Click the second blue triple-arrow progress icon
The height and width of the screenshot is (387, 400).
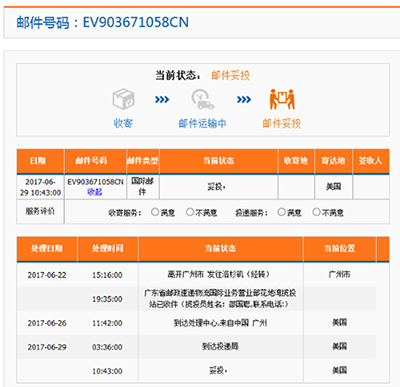[x=244, y=99]
